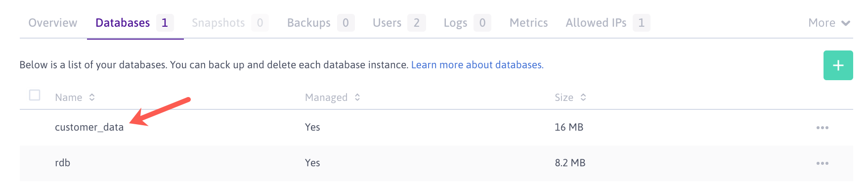
Task: Toggle the select-all databases checkbox
Action: (35, 95)
